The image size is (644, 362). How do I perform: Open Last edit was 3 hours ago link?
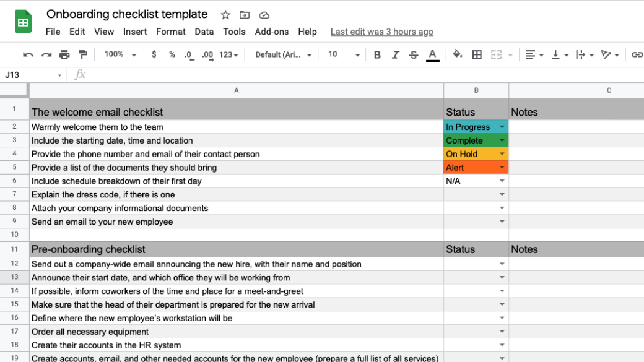pos(382,32)
